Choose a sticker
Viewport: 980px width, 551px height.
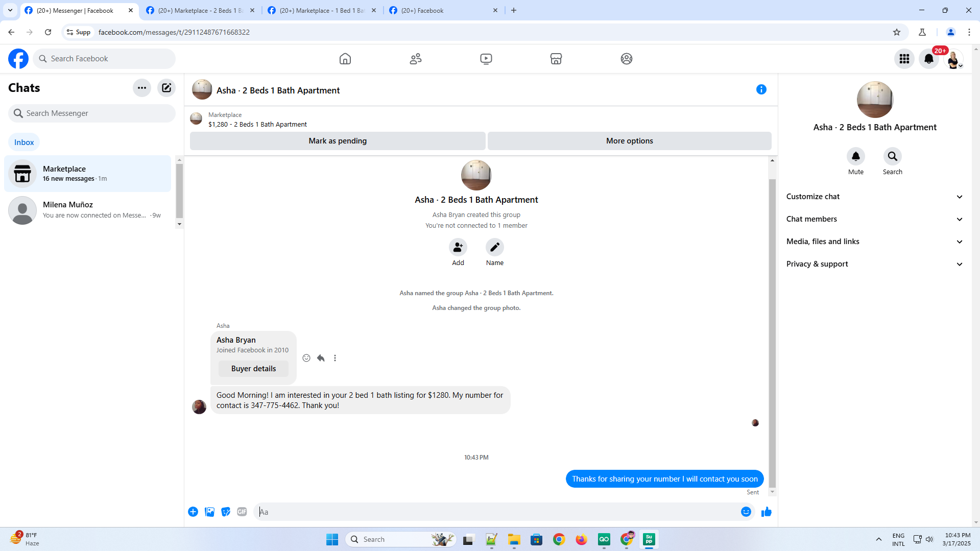(x=226, y=512)
